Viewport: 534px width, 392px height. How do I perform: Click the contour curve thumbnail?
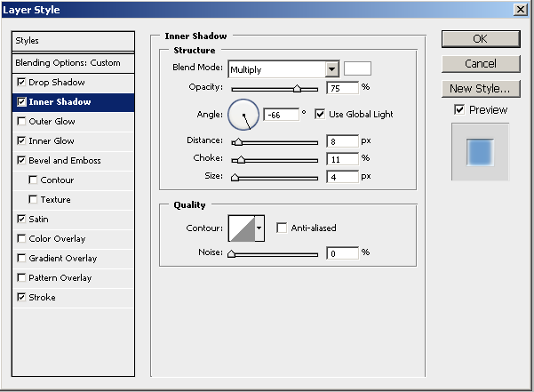(x=241, y=228)
